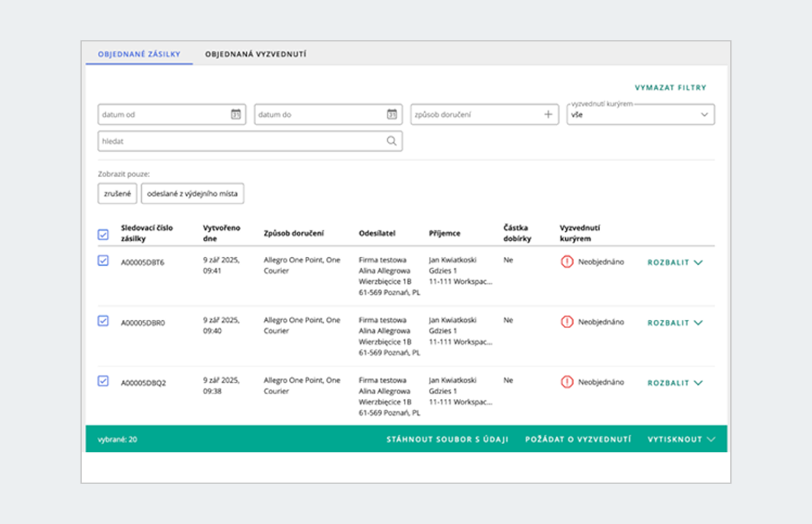Viewport: 812px width, 524px height.
Task: Expand ROZBALIT for shipment A00005DBR0
Action: coord(675,323)
